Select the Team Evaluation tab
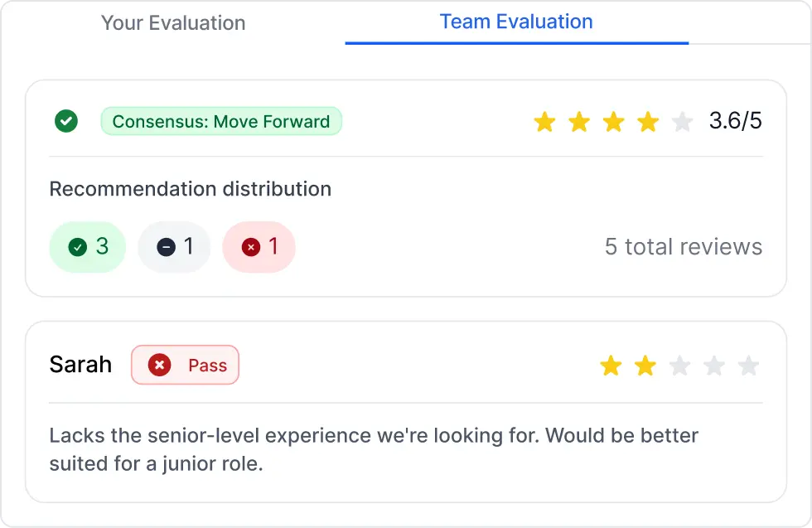812x528 pixels. click(x=516, y=22)
